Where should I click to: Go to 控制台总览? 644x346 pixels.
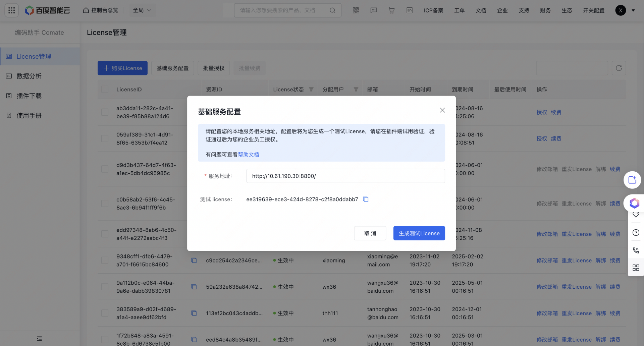click(101, 10)
